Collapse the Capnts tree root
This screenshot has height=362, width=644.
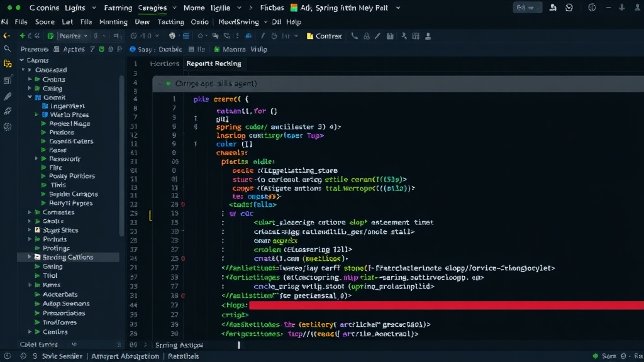[22, 60]
